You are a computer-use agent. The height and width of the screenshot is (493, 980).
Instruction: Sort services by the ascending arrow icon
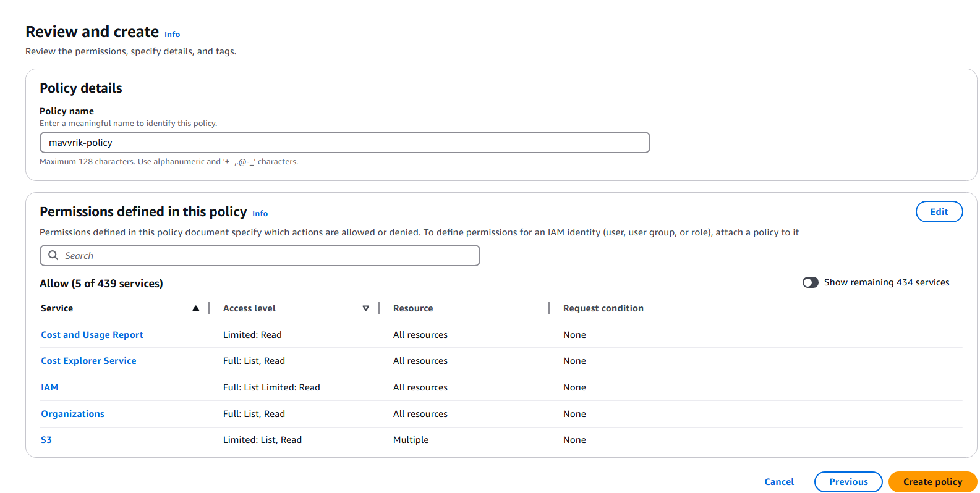click(x=195, y=308)
